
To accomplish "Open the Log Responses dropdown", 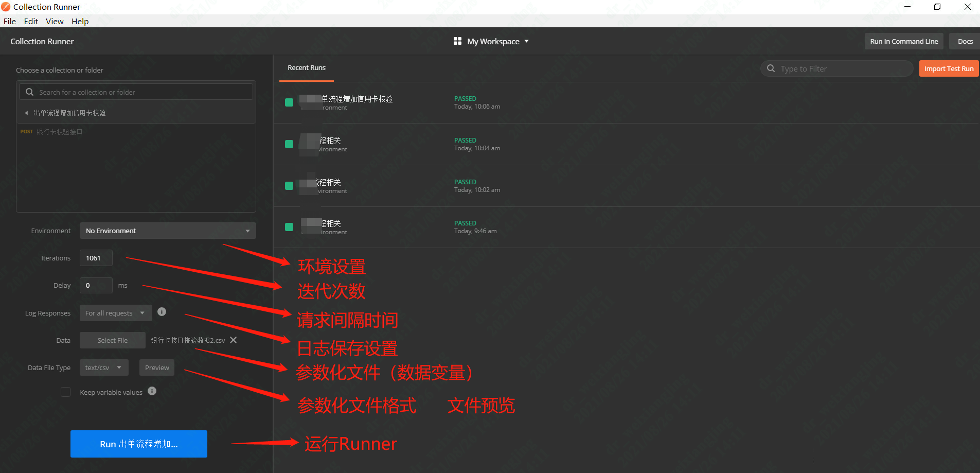I will (x=116, y=313).
